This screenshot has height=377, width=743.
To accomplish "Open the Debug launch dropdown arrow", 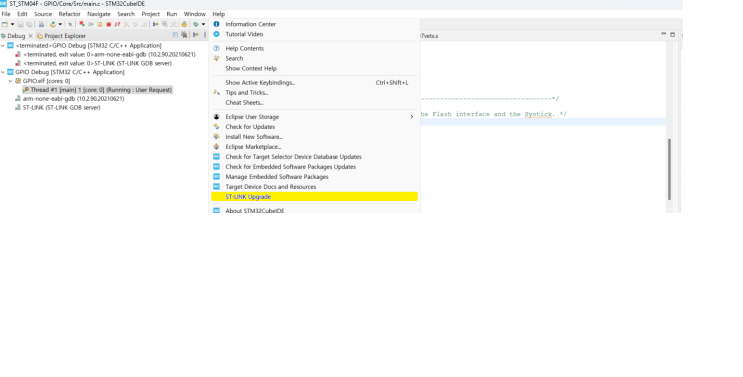I will (203, 24).
